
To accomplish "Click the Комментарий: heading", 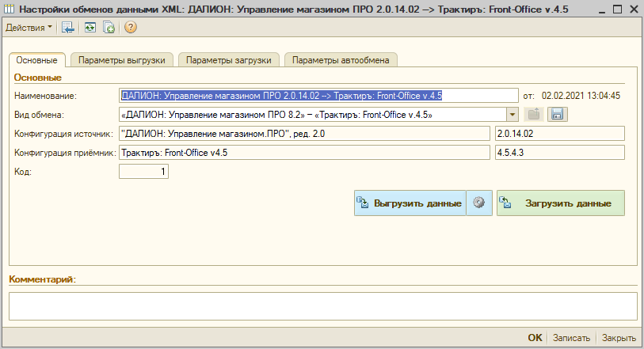I will [42, 279].
